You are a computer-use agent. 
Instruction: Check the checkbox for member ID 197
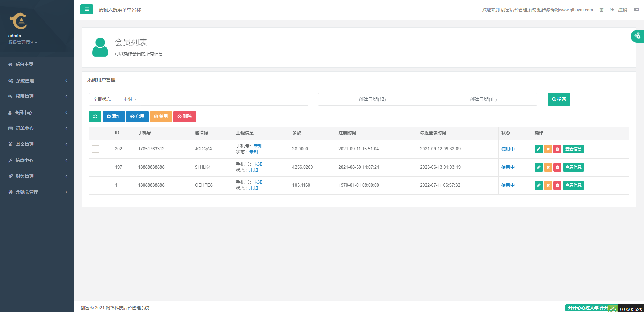tap(96, 167)
